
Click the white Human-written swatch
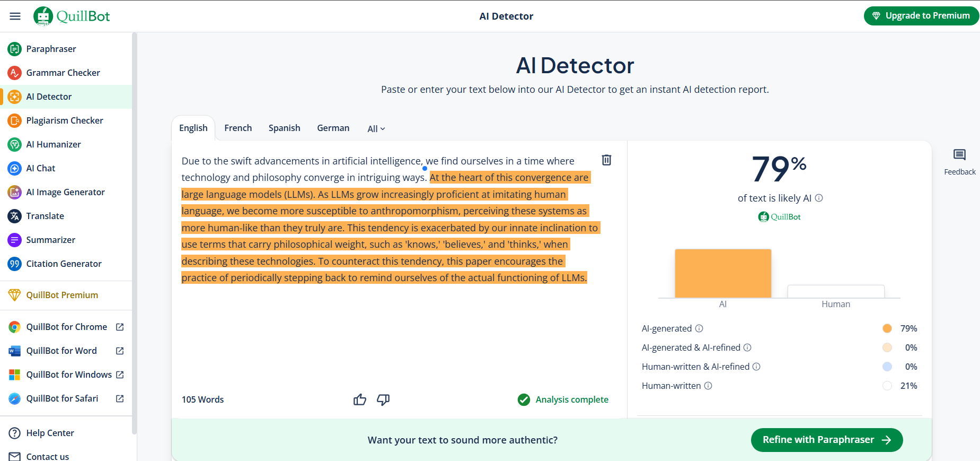point(887,386)
